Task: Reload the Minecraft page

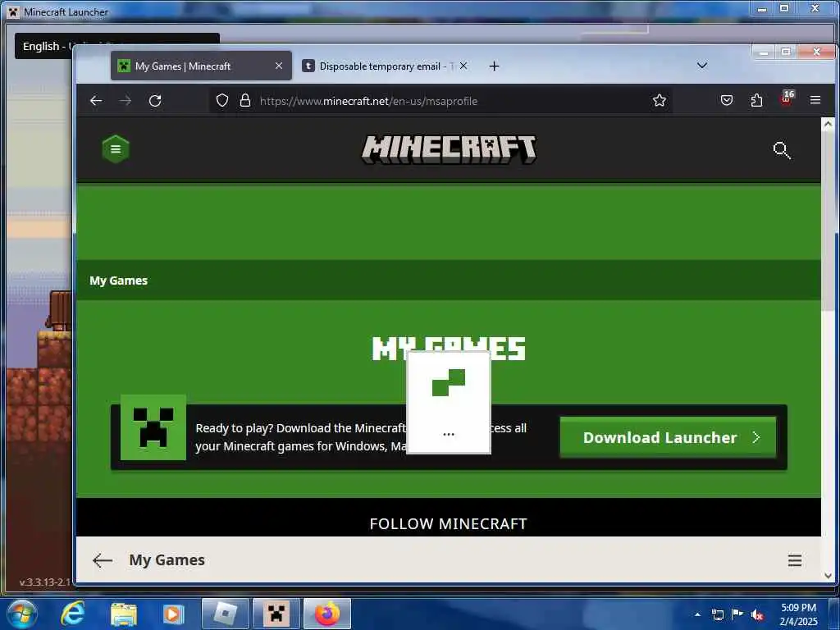Action: click(x=155, y=101)
